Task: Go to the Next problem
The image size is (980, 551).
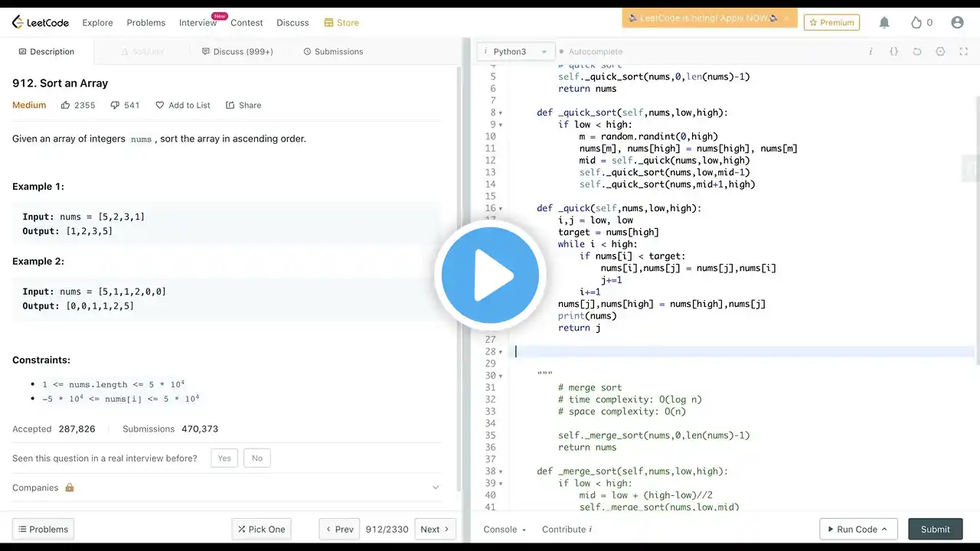Action: (435, 529)
